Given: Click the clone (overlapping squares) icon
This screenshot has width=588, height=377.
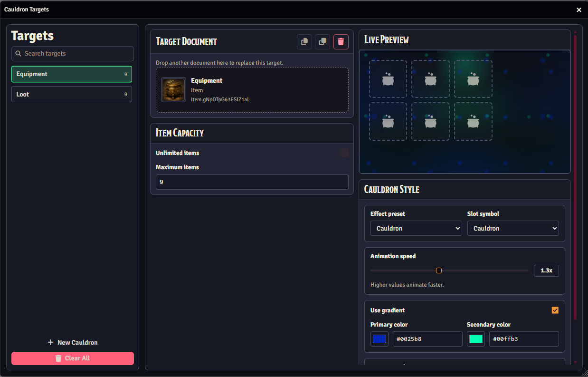Looking at the screenshot, I should (x=322, y=42).
